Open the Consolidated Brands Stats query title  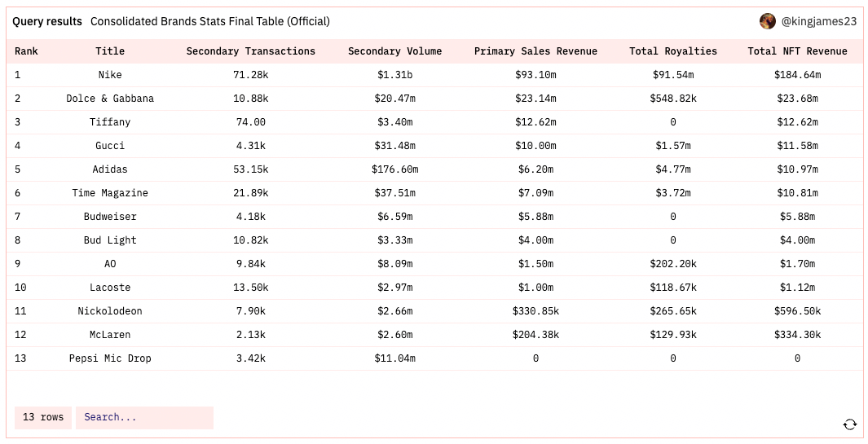tap(209, 22)
